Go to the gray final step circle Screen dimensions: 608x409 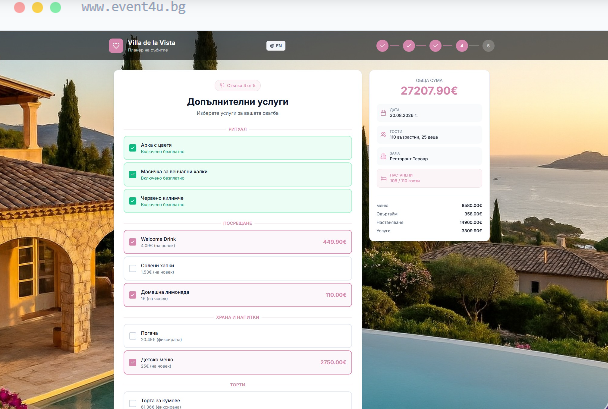coord(488,46)
